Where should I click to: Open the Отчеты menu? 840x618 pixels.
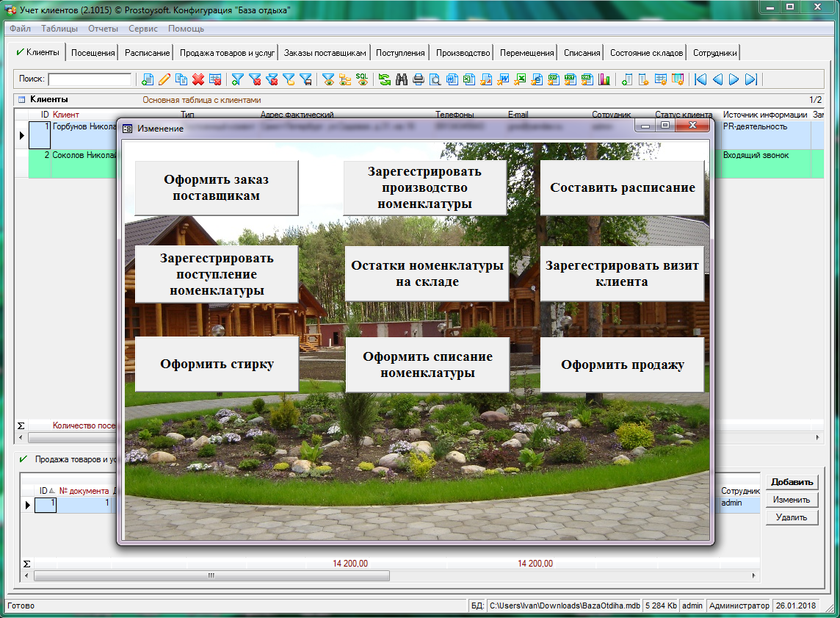coord(103,29)
